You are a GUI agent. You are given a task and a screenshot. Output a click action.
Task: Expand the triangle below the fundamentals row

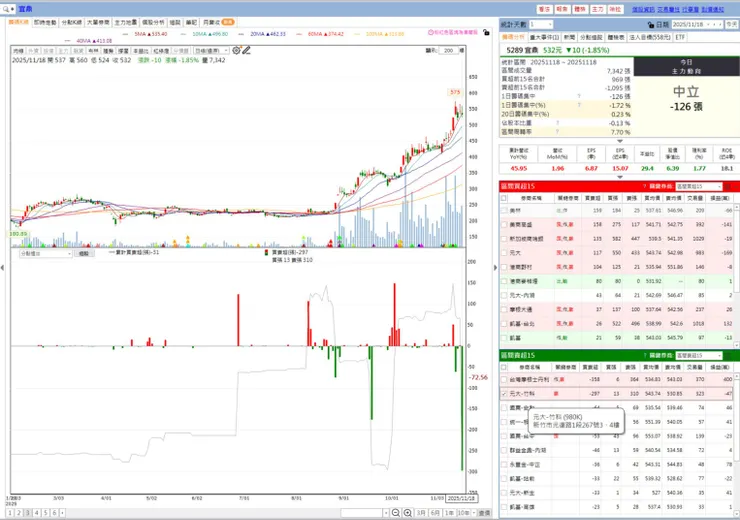tap(620, 177)
